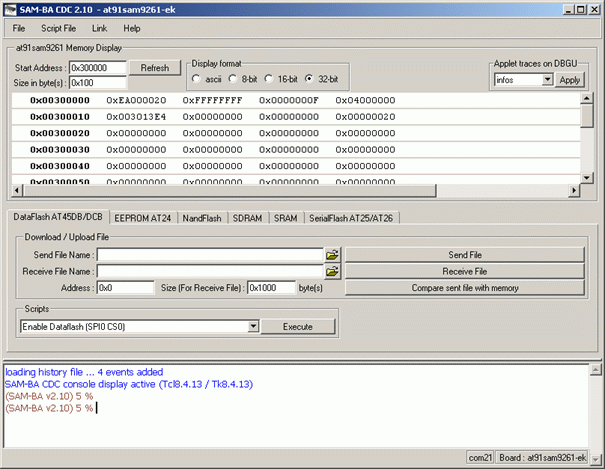The height and width of the screenshot is (469, 605).
Task: Select memory value 0xFFFFFFFF
Action: coord(213,100)
